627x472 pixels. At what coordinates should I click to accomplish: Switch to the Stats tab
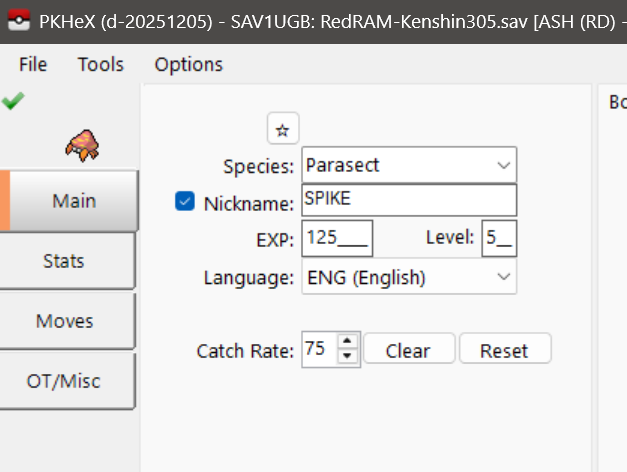[64, 261]
